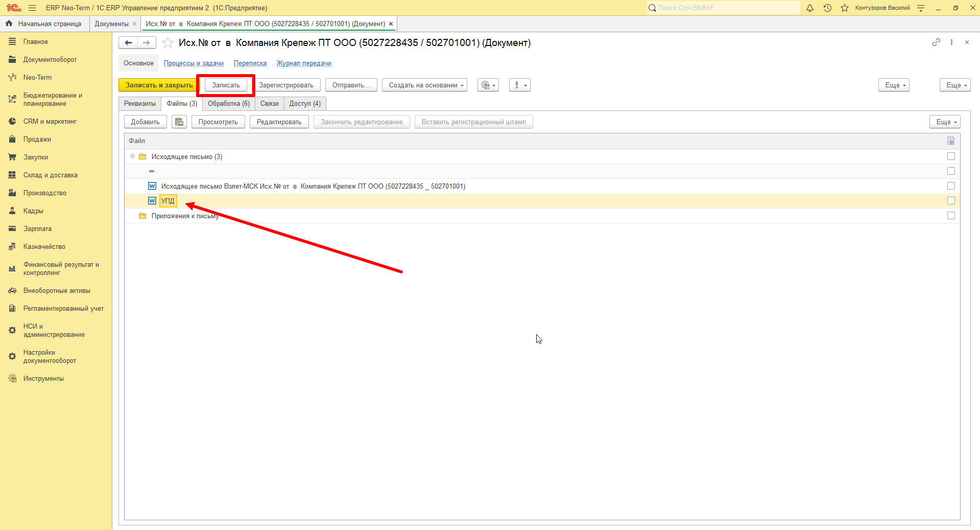Click the file column header settings icon
Image resolution: width=980 pixels, height=530 pixels.
click(x=951, y=141)
